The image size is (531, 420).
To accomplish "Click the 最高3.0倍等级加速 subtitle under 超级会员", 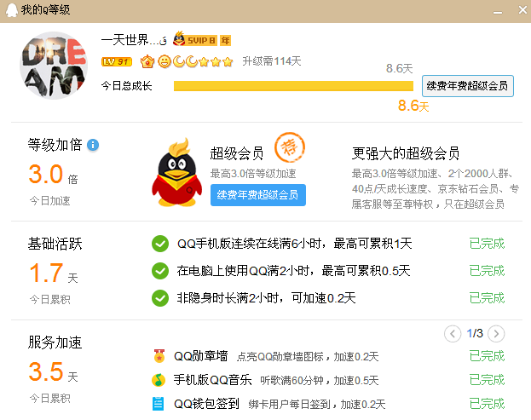I will [253, 174].
